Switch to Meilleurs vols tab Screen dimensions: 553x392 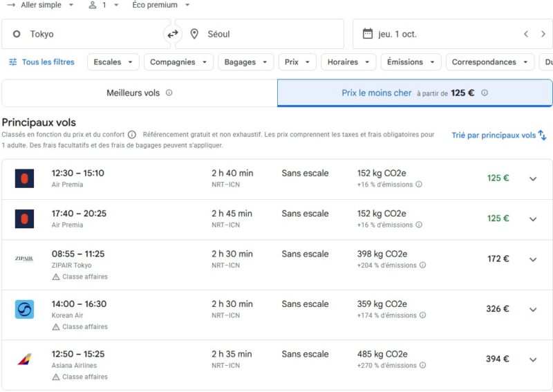click(140, 93)
